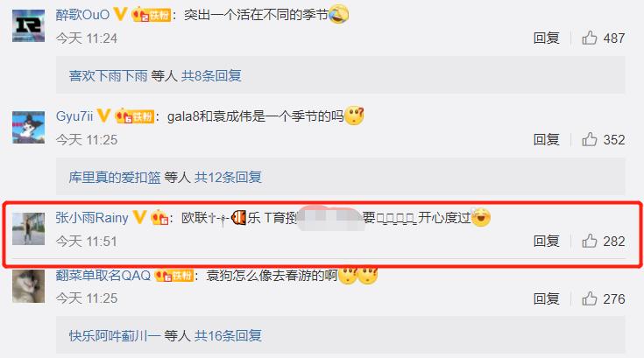Like the comment with 487 likes
This screenshot has height=358, width=644.
tap(590, 38)
